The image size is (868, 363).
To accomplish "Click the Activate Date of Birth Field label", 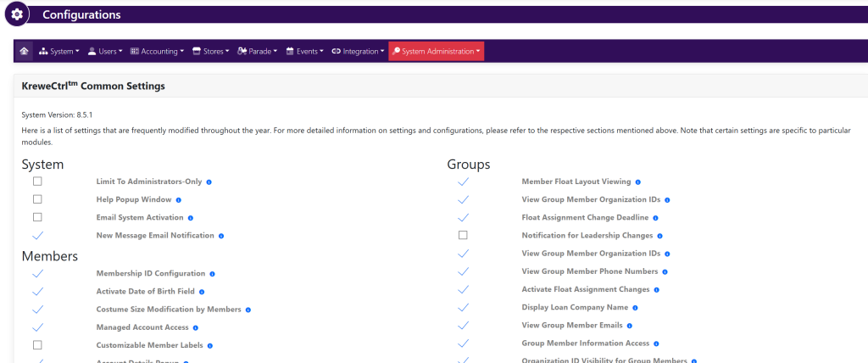I will tap(145, 292).
